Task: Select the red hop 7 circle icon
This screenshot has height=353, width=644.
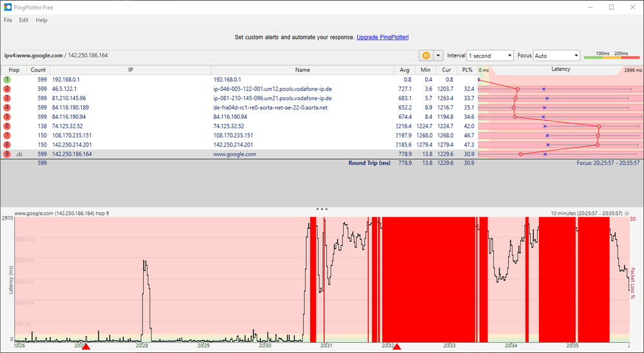Action: [x=6, y=136]
